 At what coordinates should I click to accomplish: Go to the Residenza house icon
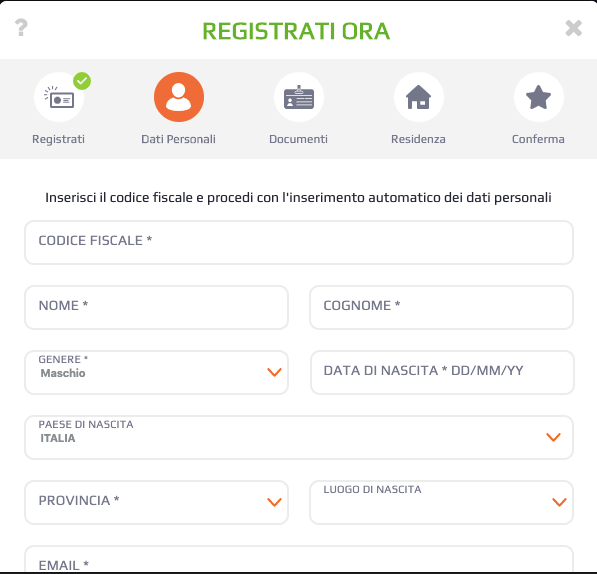tap(419, 97)
